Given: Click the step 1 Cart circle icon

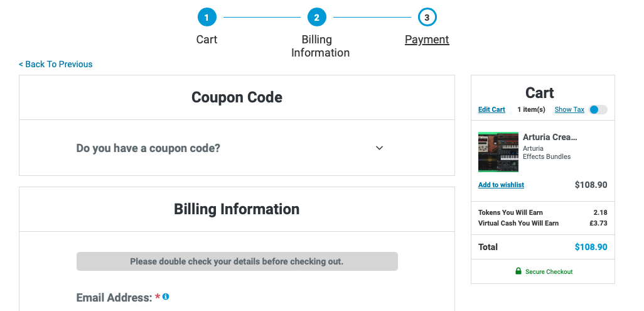Looking at the screenshot, I should coord(207,18).
